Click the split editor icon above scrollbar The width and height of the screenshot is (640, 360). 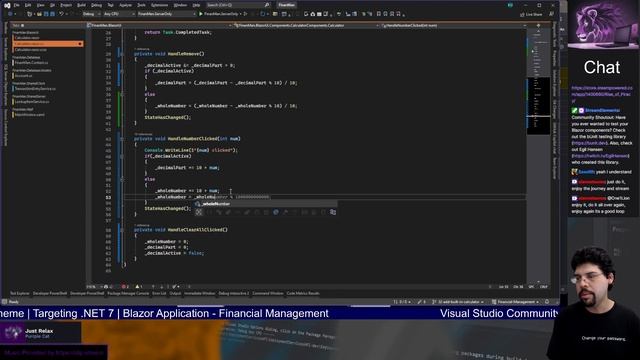(x=538, y=25)
